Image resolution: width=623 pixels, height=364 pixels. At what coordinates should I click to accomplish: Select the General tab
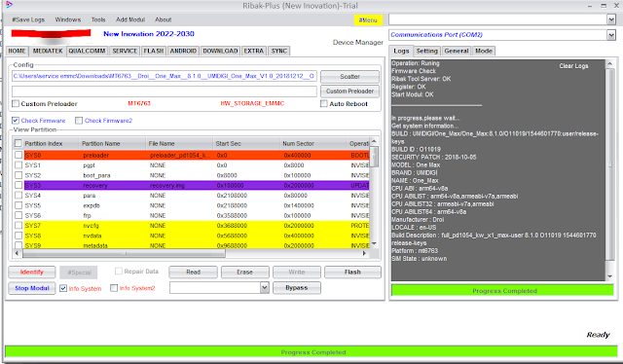[457, 51]
